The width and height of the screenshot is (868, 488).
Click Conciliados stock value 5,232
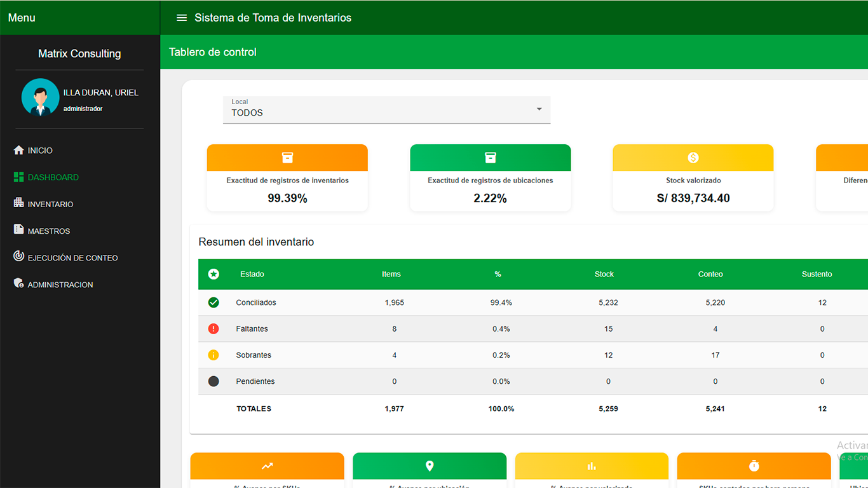(x=608, y=302)
